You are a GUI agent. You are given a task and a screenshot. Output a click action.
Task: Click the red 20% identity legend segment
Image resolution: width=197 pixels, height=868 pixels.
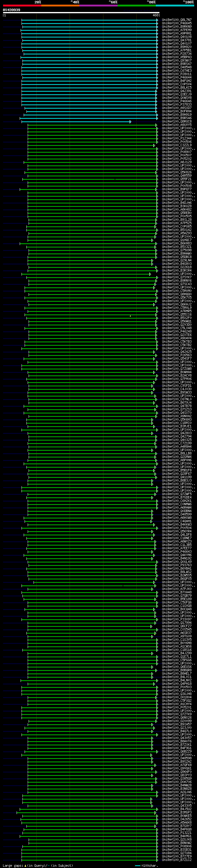tap(22, 6)
